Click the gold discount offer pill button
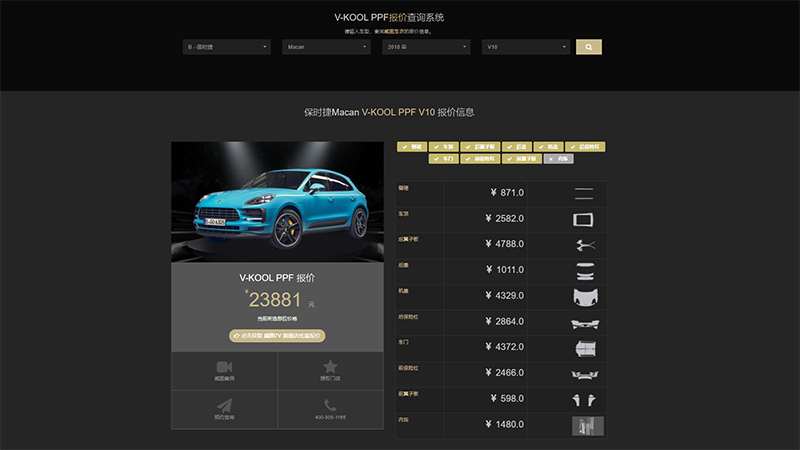Screen dimensions: 800x450 [277, 336]
